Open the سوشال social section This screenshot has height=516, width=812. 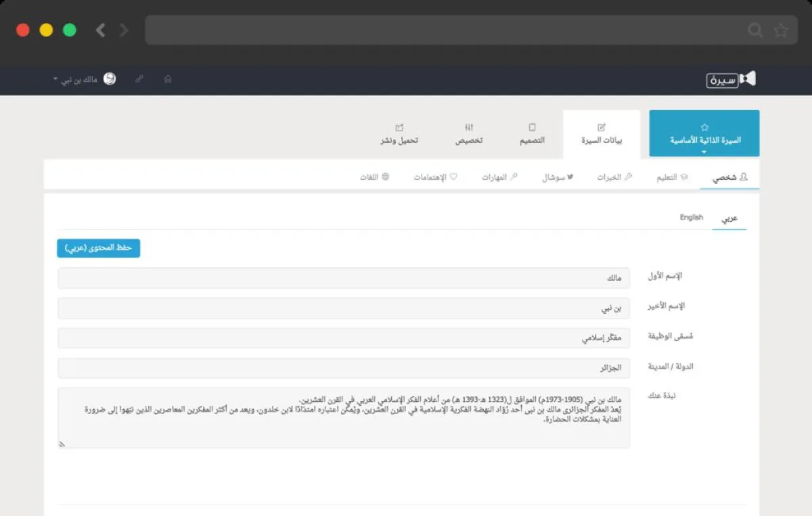[558, 177]
